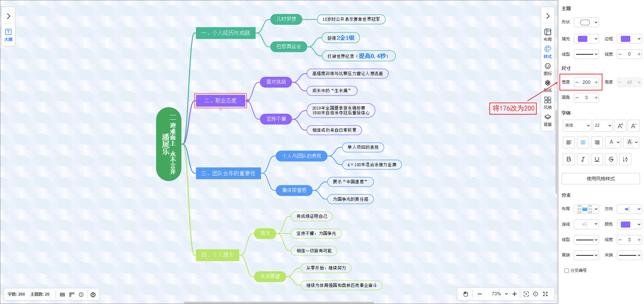
Task: Toggle center text alignment
Action: click(x=583, y=142)
